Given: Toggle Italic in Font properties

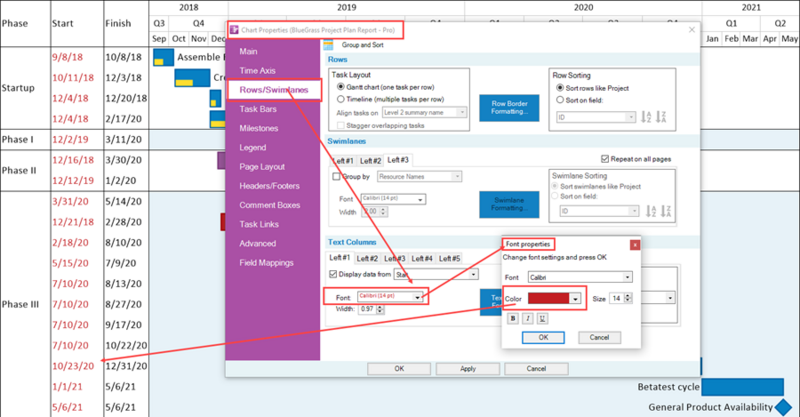Looking at the screenshot, I should tap(528, 318).
